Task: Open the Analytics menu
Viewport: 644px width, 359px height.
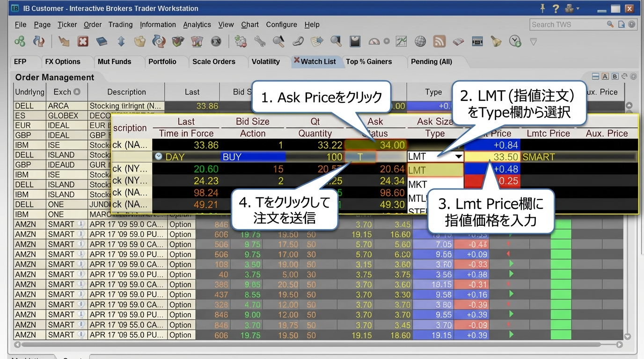Action: click(x=197, y=24)
